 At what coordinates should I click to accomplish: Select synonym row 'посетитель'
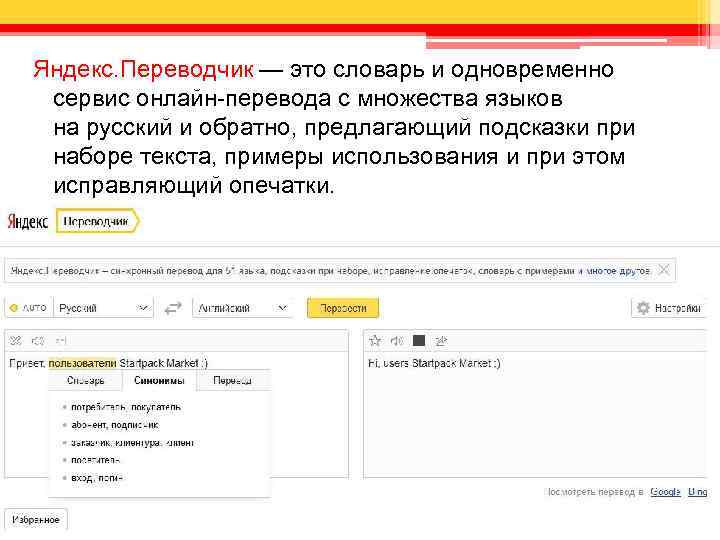(95, 460)
